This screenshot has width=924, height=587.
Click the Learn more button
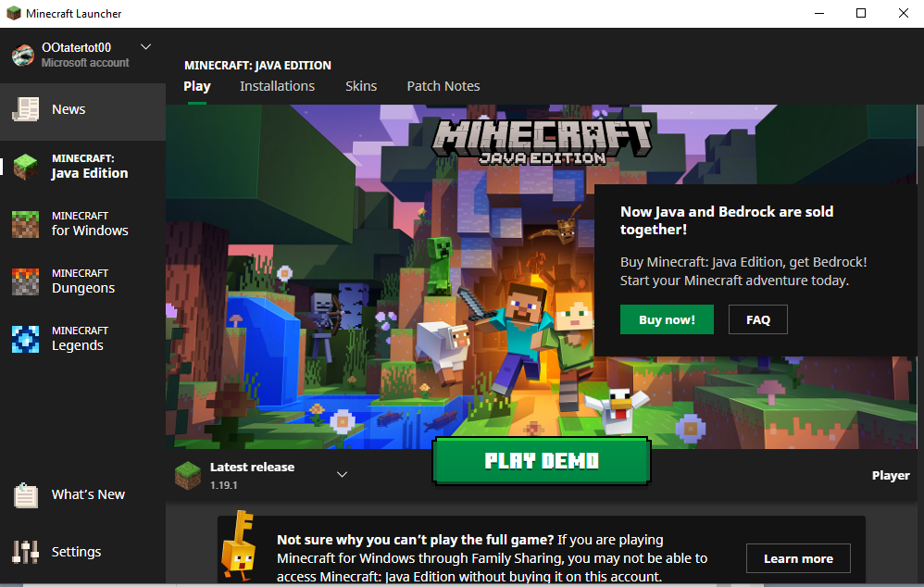coord(798,558)
